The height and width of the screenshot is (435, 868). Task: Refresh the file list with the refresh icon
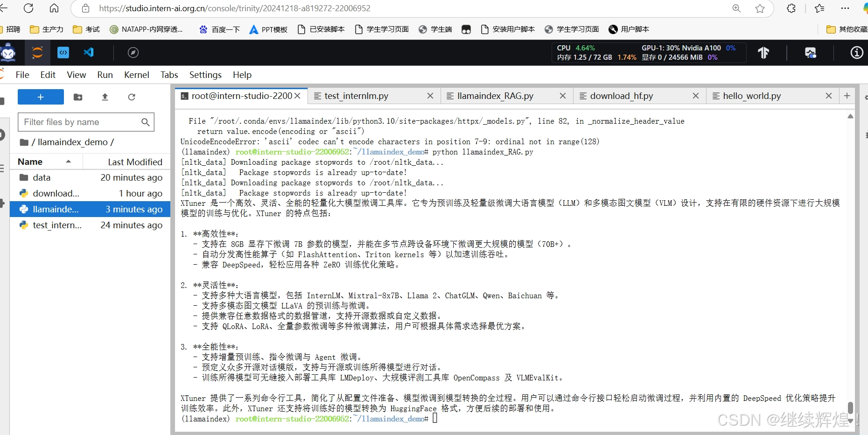132,97
